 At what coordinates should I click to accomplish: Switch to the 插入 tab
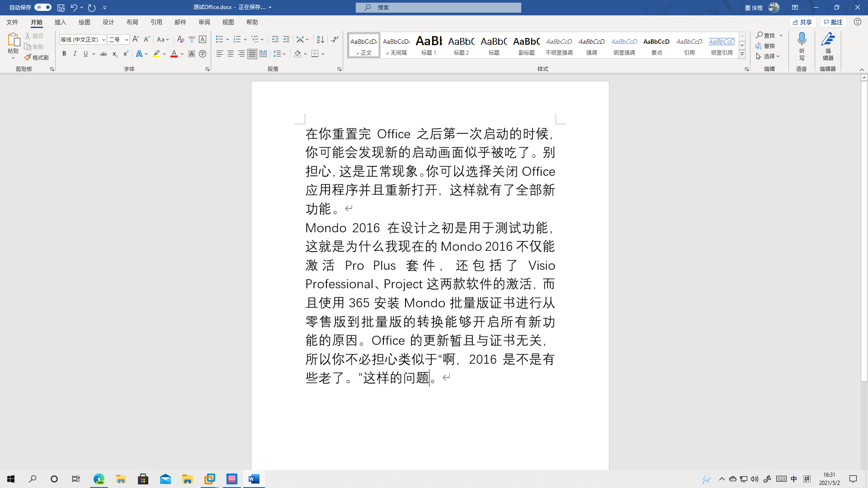click(x=60, y=22)
